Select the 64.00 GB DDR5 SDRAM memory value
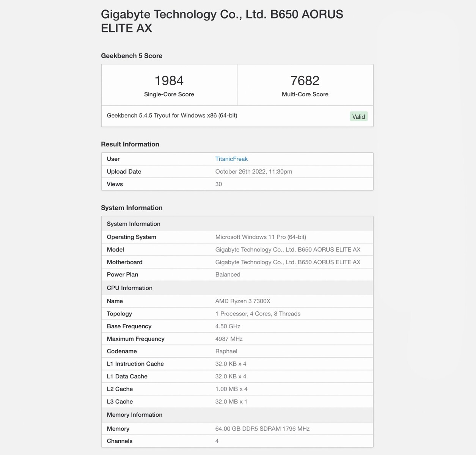 tap(262, 428)
